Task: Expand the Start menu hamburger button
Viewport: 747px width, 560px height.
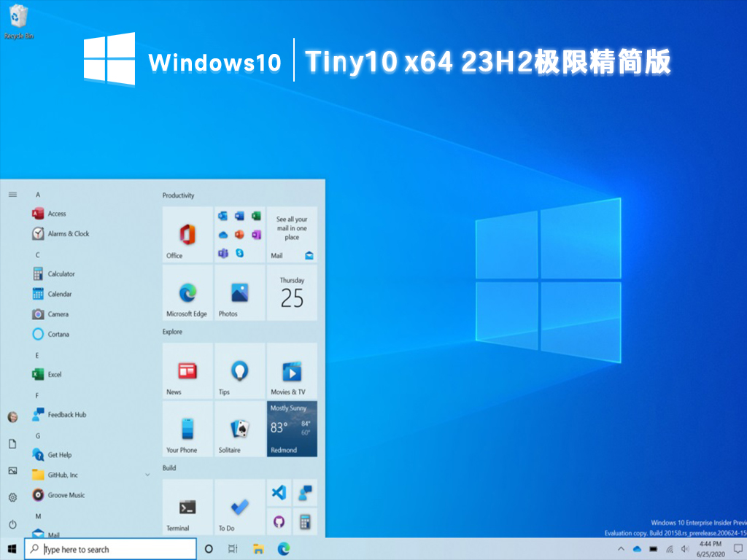Action: tap(12, 195)
